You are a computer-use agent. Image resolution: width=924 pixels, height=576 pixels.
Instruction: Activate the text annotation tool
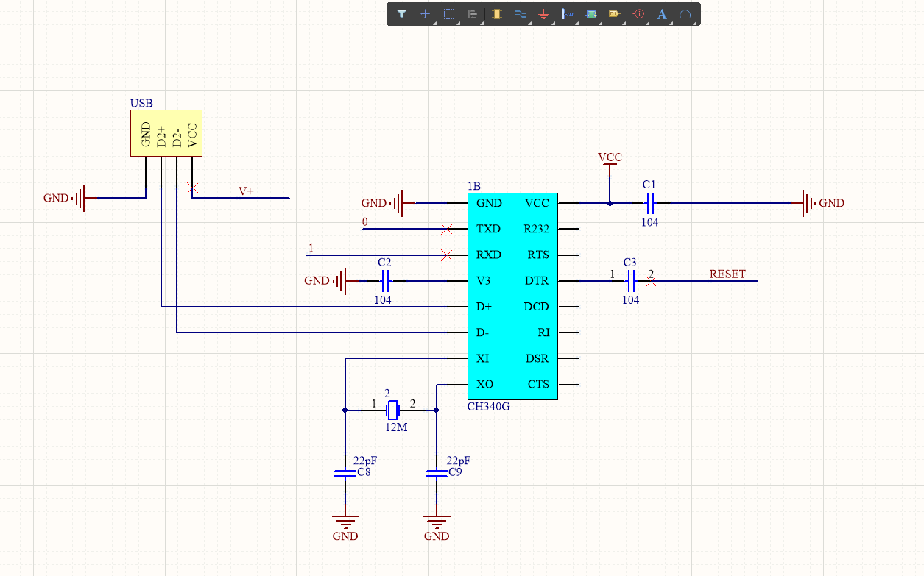pyautogui.click(x=663, y=13)
